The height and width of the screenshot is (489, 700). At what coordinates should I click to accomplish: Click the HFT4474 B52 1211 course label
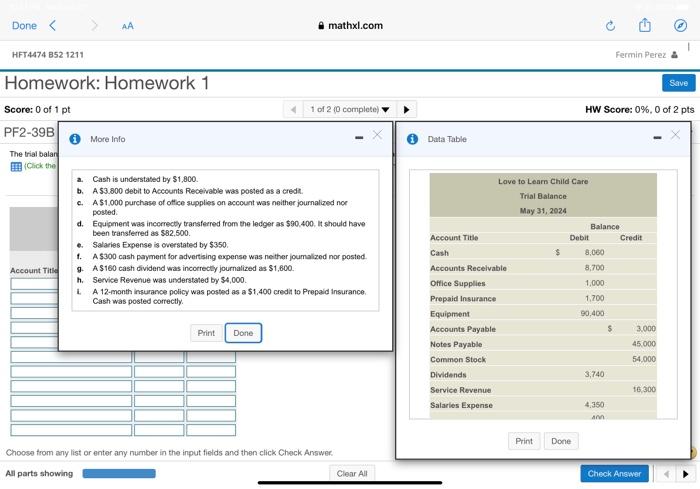tap(48, 54)
